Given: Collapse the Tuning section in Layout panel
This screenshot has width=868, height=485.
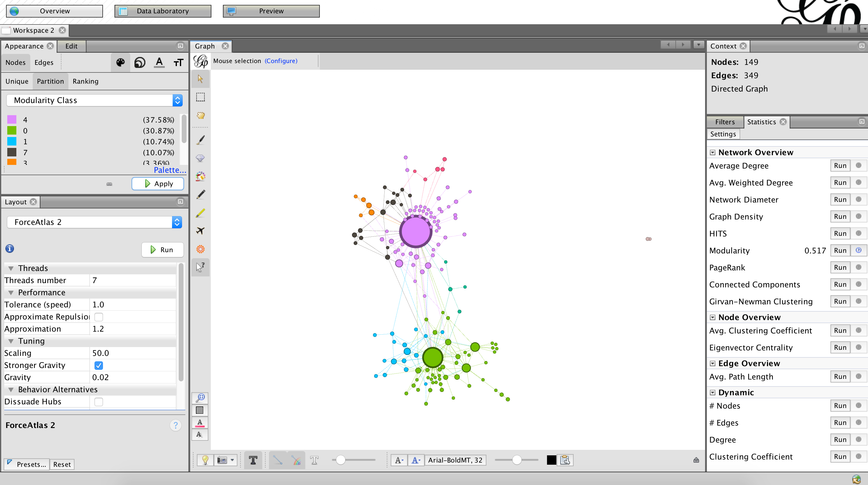Looking at the screenshot, I should [11, 341].
